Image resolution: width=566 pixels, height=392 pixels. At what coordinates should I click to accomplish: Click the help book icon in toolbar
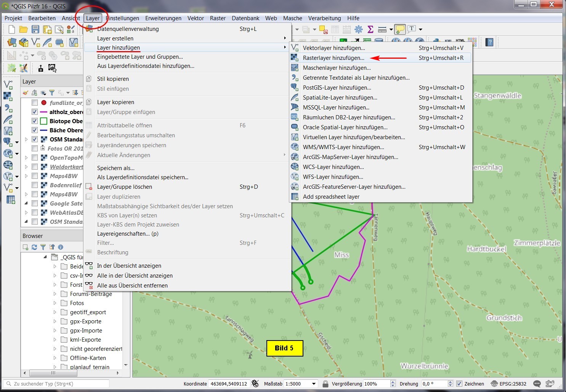point(490,42)
